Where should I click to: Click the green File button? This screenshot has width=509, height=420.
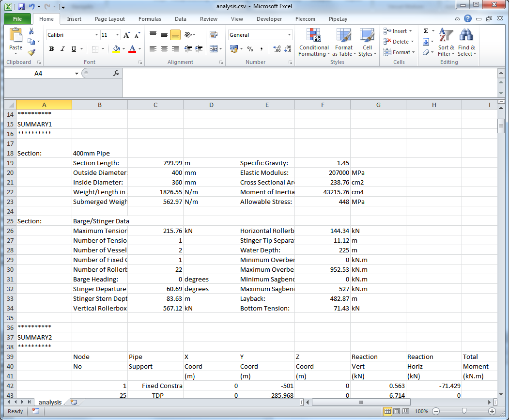click(17, 19)
